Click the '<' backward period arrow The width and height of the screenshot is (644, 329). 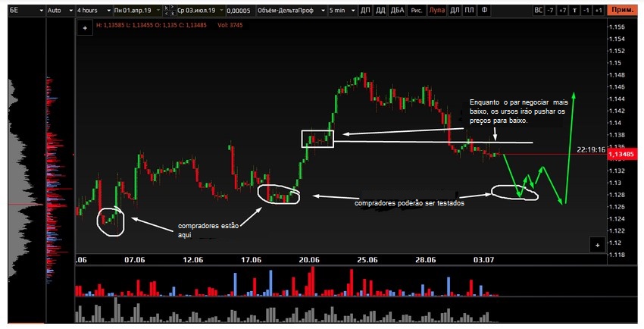(x=167, y=13)
